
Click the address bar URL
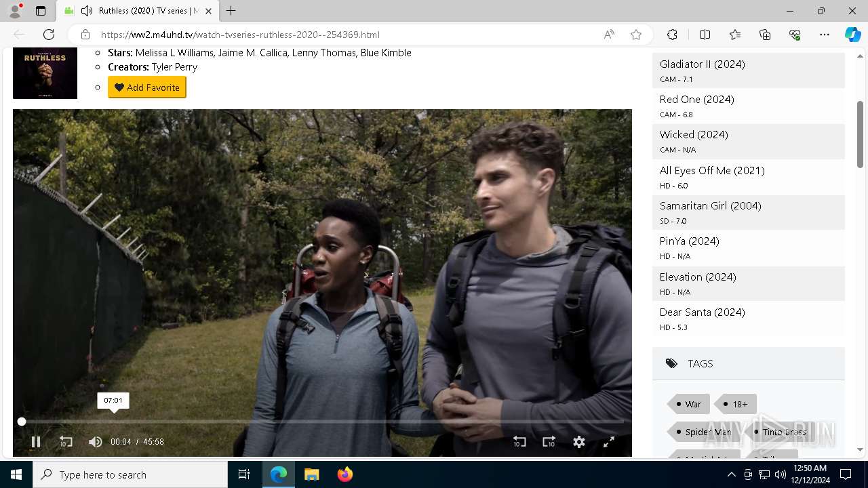[x=240, y=35]
